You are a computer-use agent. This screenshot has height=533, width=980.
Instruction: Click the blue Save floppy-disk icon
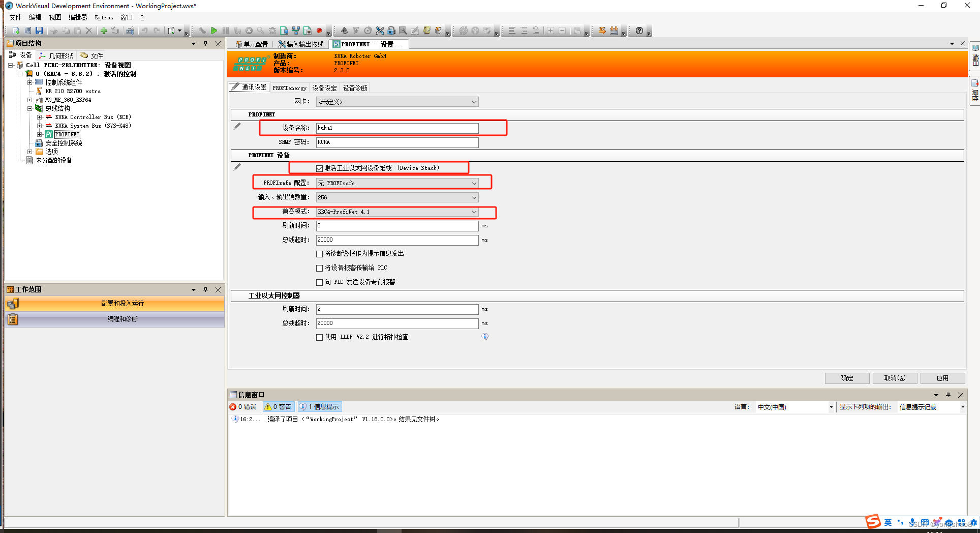39,31
